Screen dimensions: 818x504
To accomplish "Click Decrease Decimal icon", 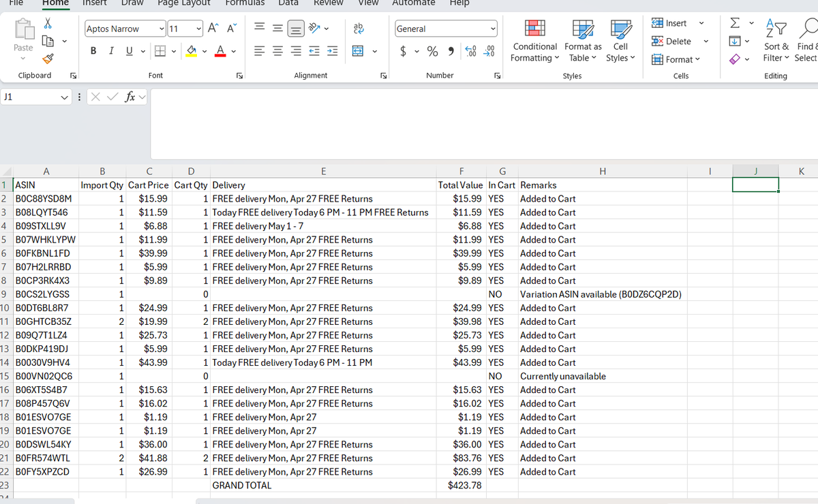I will tap(489, 51).
